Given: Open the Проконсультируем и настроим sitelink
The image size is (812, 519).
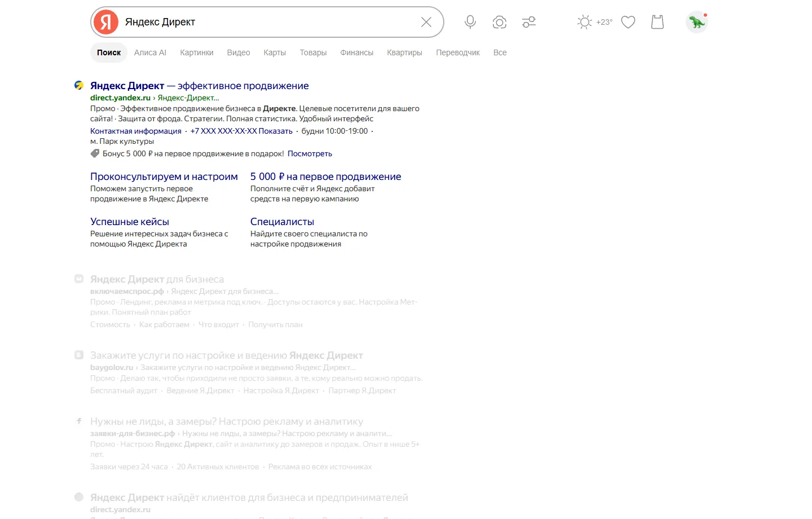Looking at the screenshot, I should (164, 177).
